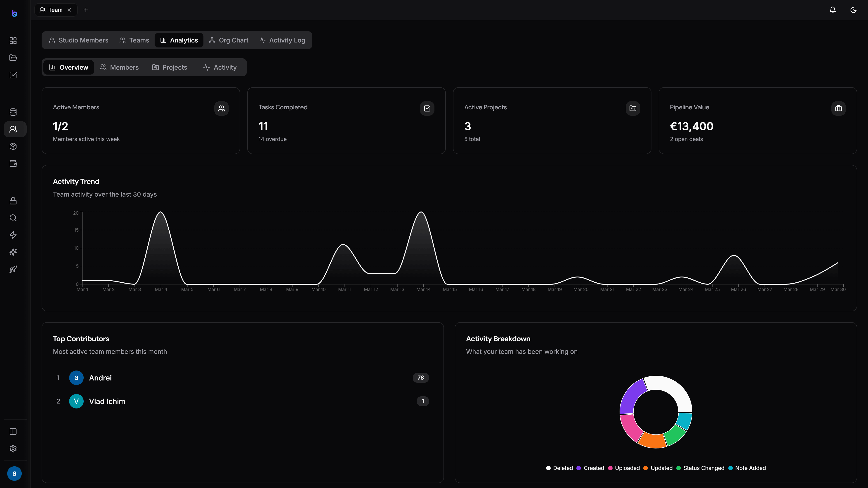Screen dimensions: 868x488
Task: Click the 78 count badge
Action: click(x=421, y=378)
